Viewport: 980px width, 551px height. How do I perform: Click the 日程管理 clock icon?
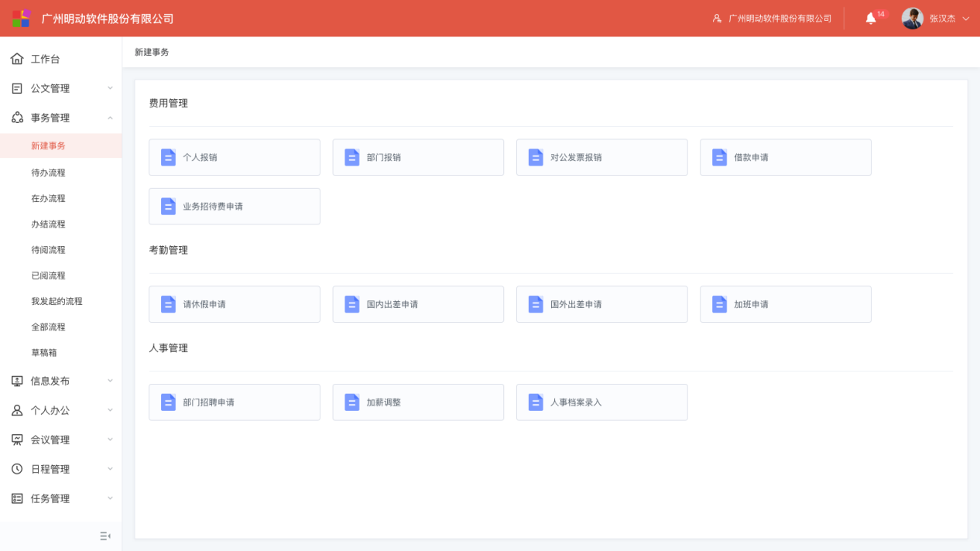[x=17, y=469]
